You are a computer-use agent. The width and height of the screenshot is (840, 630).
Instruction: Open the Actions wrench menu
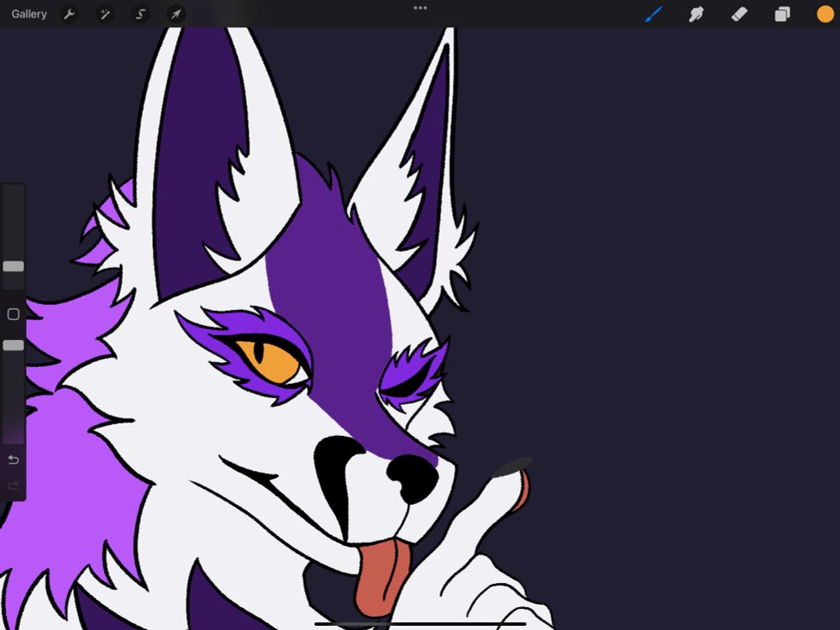coord(69,14)
